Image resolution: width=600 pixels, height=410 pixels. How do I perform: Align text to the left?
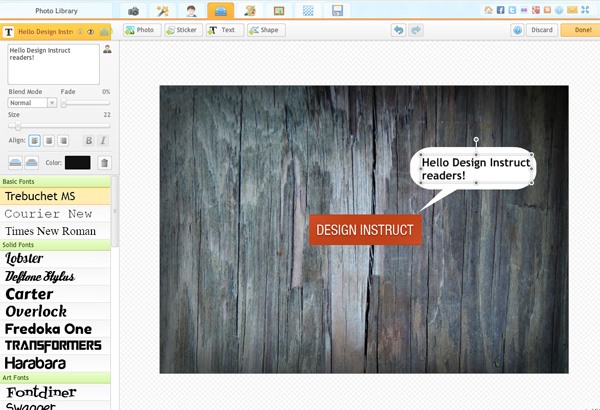tap(34, 141)
